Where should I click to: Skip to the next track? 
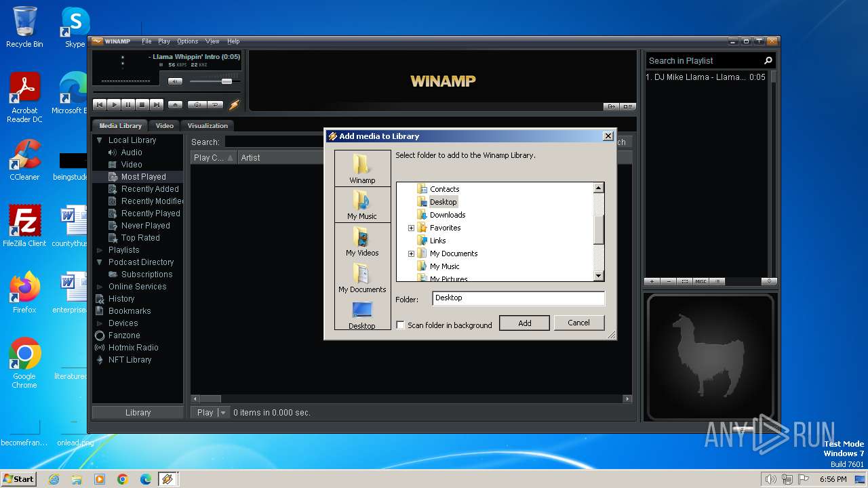[157, 104]
